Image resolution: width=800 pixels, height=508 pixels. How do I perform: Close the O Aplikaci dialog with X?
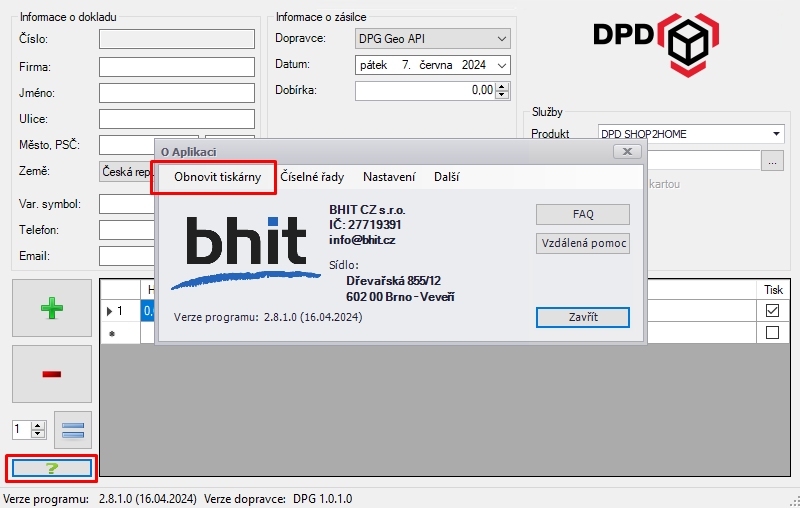628,151
